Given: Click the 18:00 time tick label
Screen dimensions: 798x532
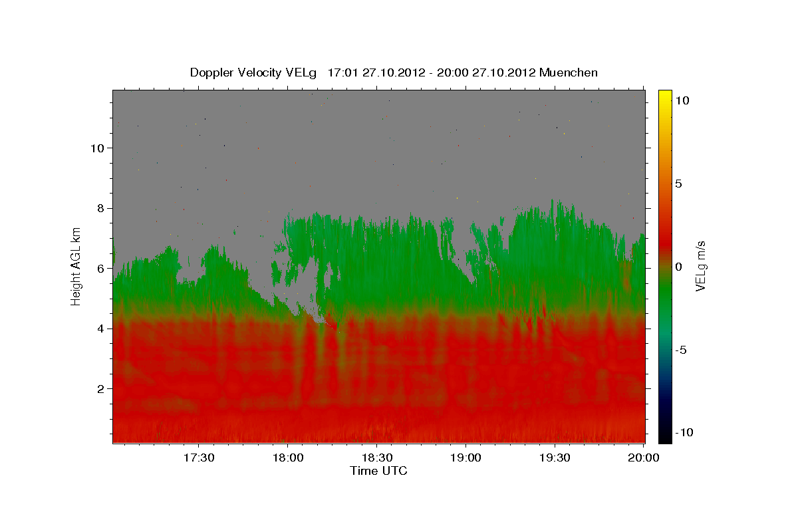Looking at the screenshot, I should 287,458.
